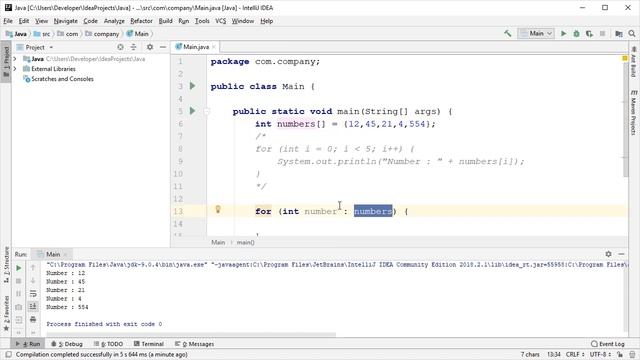Open the Refactor menu
The width and height of the screenshot is (640, 360).
[x=141, y=21]
